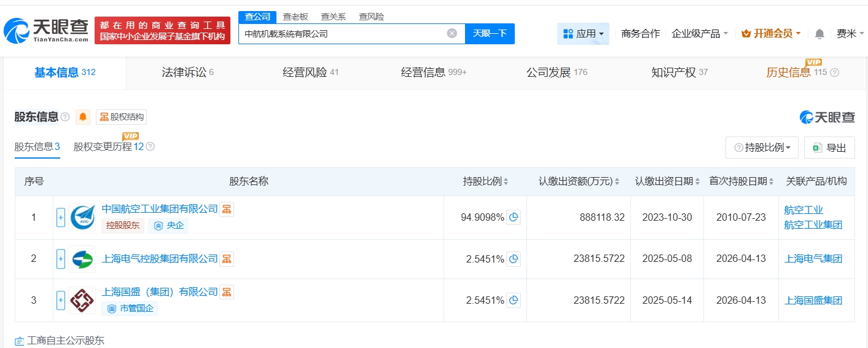The width and height of the screenshot is (868, 348).
Task: Expand 上海电气控股集团 row plus toggle
Action: [x=61, y=259]
